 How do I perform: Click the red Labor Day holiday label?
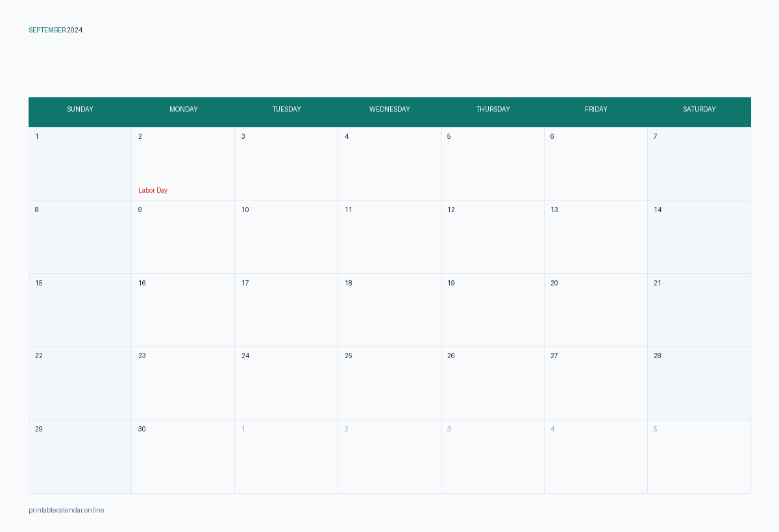[153, 190]
